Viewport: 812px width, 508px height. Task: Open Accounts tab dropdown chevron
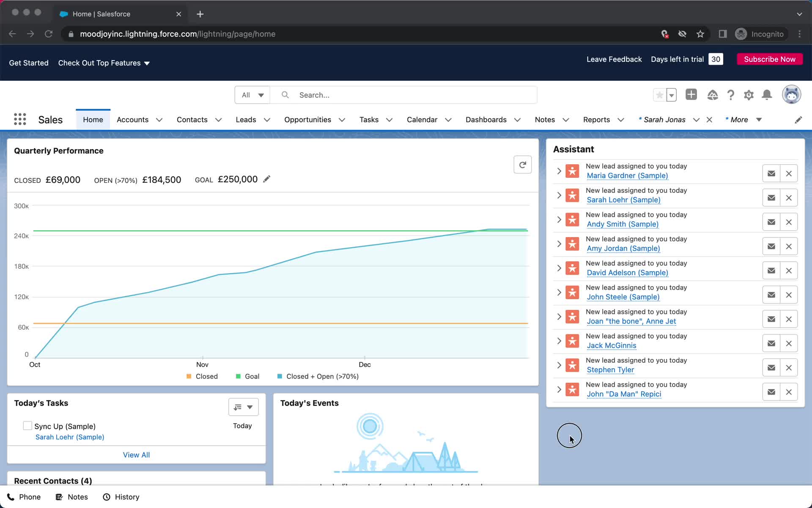point(159,120)
